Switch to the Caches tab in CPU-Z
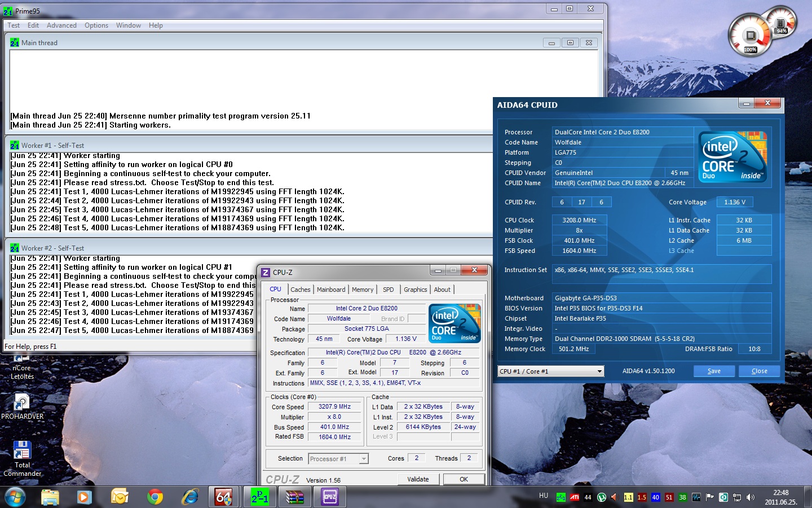The width and height of the screenshot is (812, 508). [x=301, y=290]
